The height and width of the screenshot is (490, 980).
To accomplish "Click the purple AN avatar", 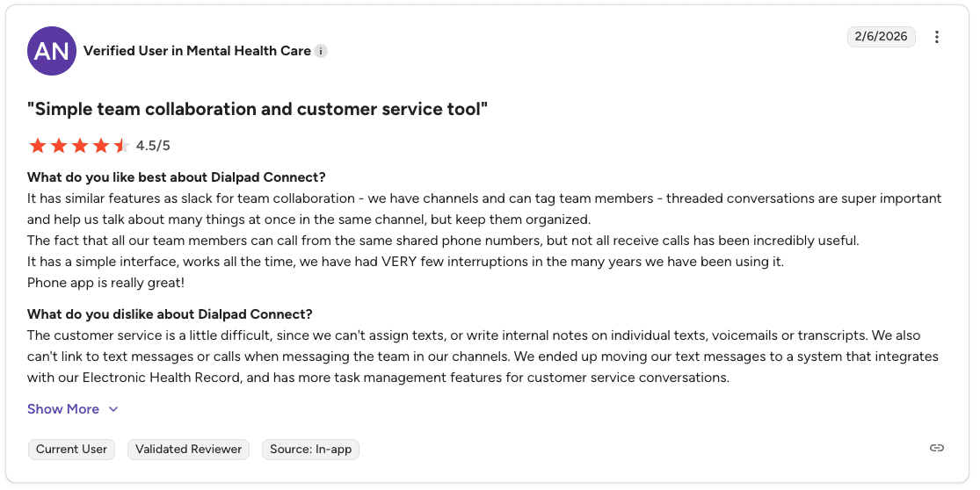I will point(52,51).
